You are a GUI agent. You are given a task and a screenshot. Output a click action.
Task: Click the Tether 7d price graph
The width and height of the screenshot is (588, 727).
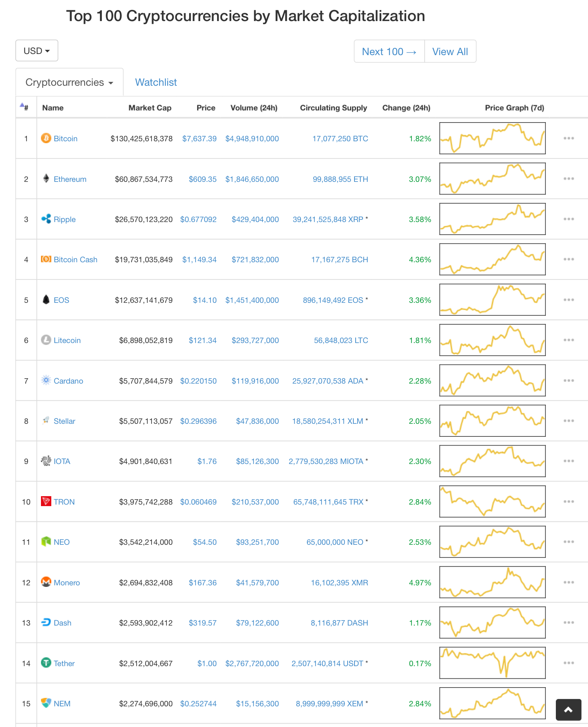click(x=492, y=663)
